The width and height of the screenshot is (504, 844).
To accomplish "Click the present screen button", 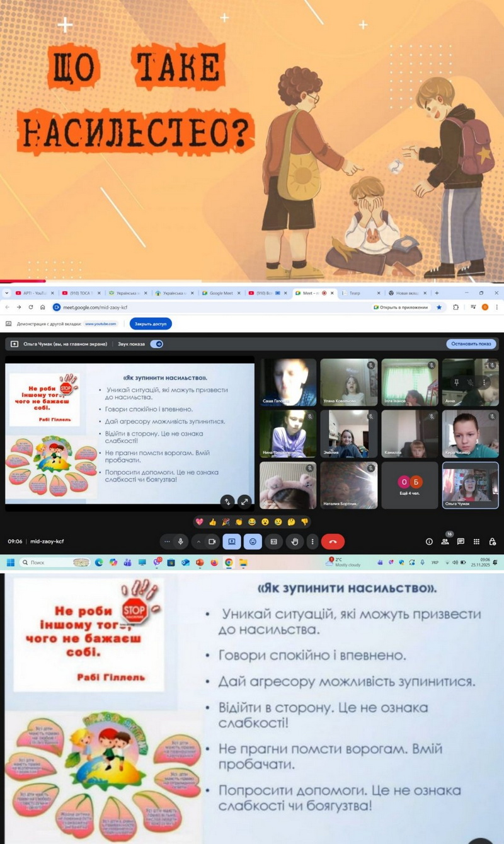I will 231,541.
